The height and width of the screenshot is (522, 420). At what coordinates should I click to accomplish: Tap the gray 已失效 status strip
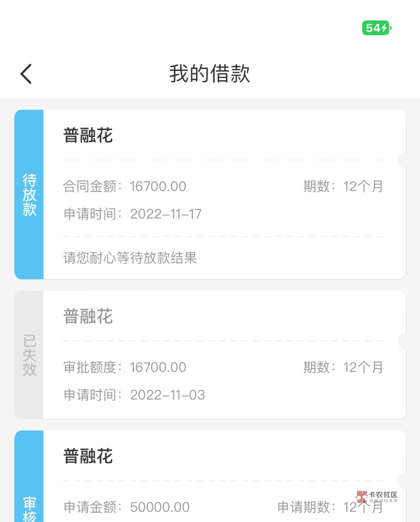[x=29, y=355]
